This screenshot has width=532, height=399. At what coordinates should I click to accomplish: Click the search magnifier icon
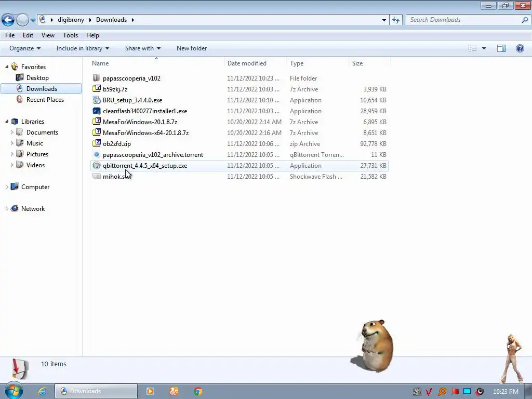[x=525, y=20]
